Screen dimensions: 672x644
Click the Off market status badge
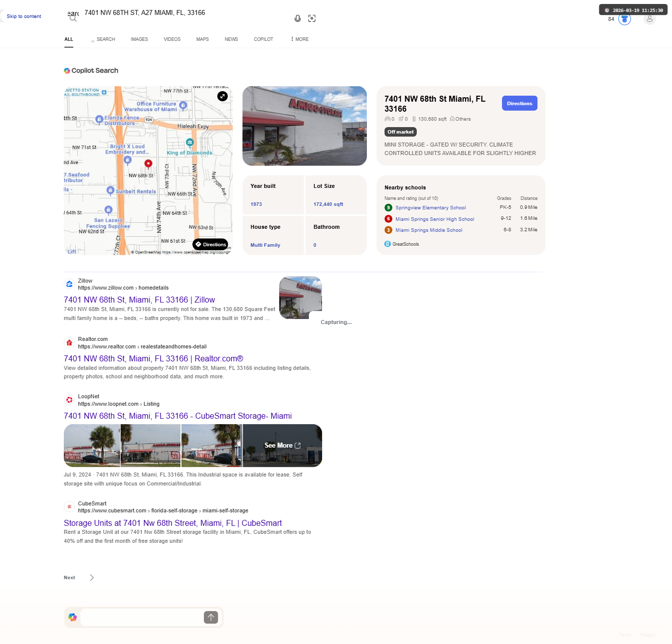point(400,132)
